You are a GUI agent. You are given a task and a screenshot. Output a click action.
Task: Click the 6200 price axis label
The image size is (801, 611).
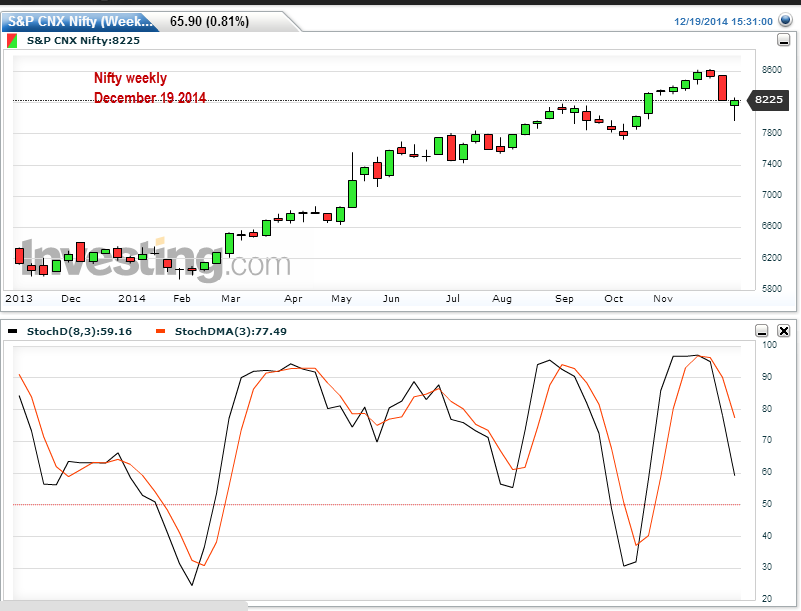coord(771,258)
